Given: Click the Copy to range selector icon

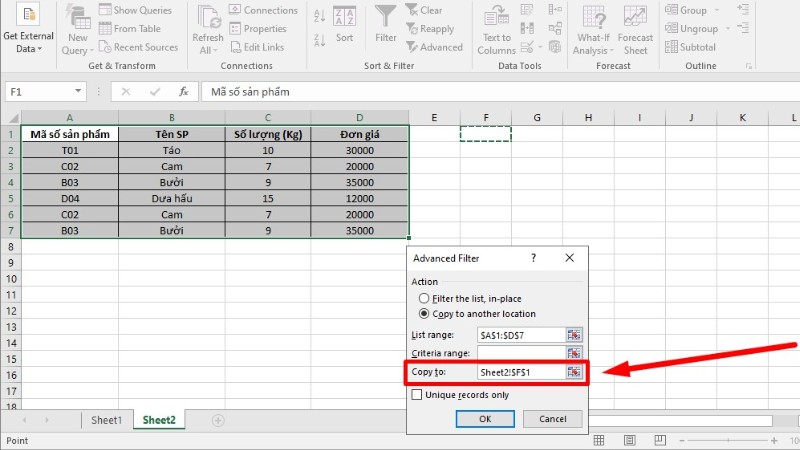Looking at the screenshot, I should pyautogui.click(x=574, y=371).
